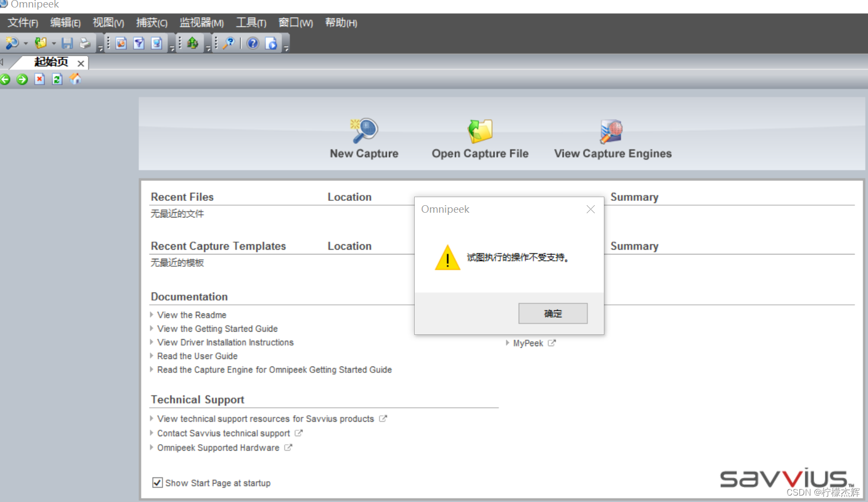Open first toolbar options overflow arrow
The image size is (868, 502).
point(100,49)
